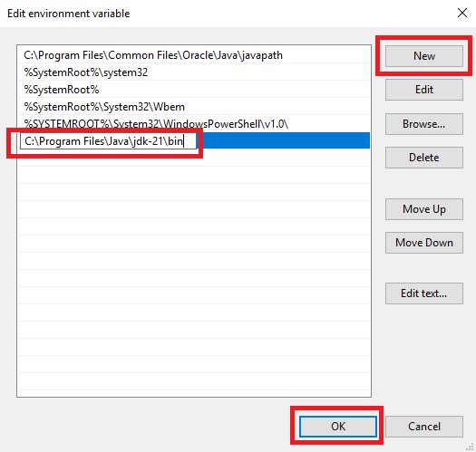Confirm changes with OK
Screen dimensions: 476x452
(x=338, y=427)
